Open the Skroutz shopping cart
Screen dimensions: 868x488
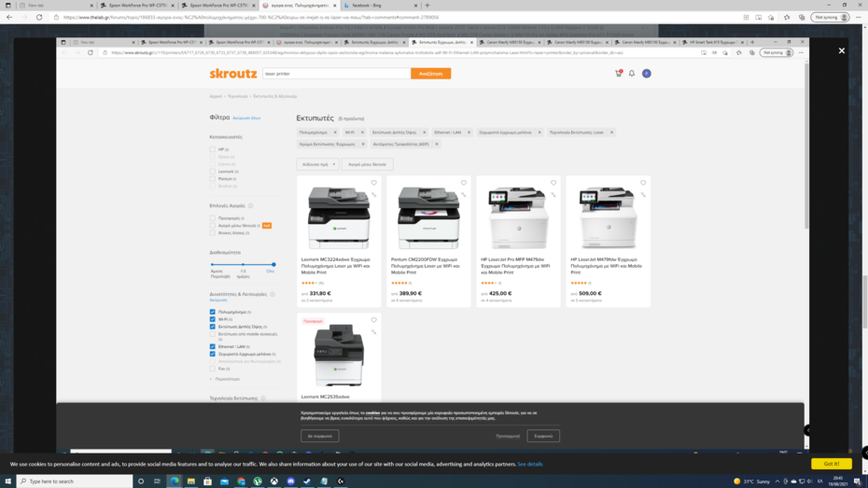[x=618, y=74]
